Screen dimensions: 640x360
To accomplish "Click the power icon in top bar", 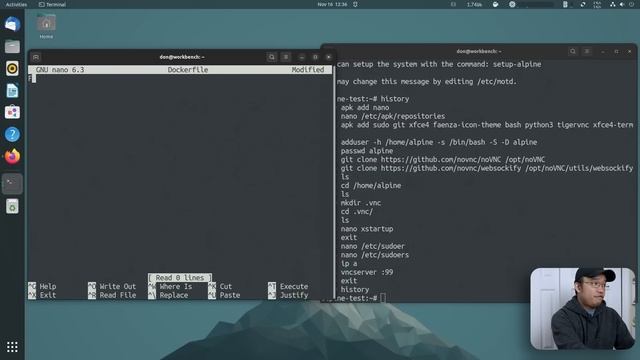I will [x=632, y=4].
